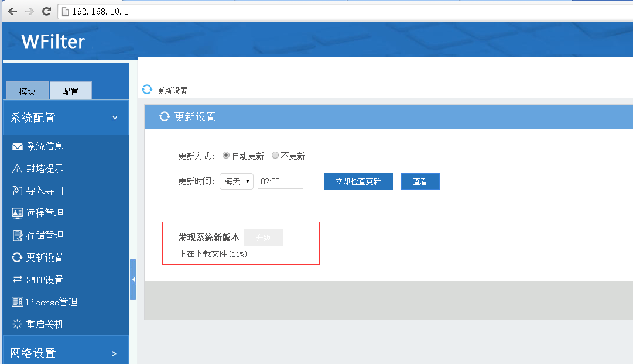
Task: Switch to the 模块 tab
Action: 27,91
